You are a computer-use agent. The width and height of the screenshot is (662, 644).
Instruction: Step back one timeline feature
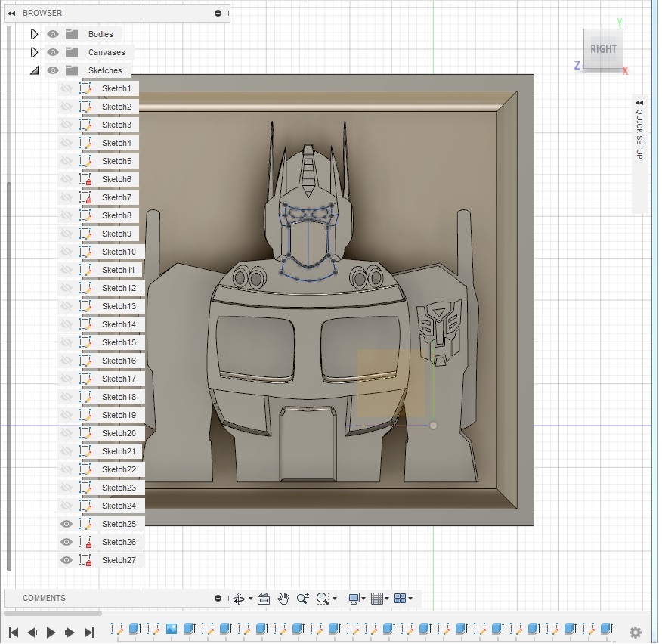[32, 633]
